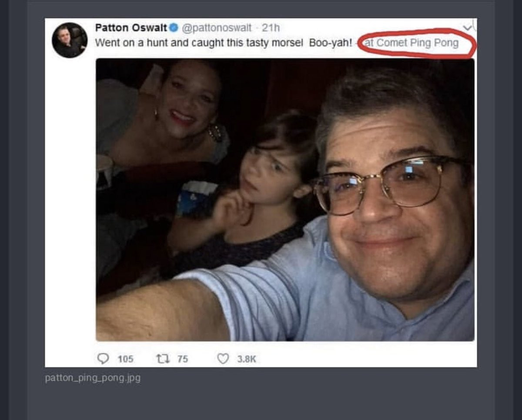Click the reply speech bubble icon

[103, 358]
